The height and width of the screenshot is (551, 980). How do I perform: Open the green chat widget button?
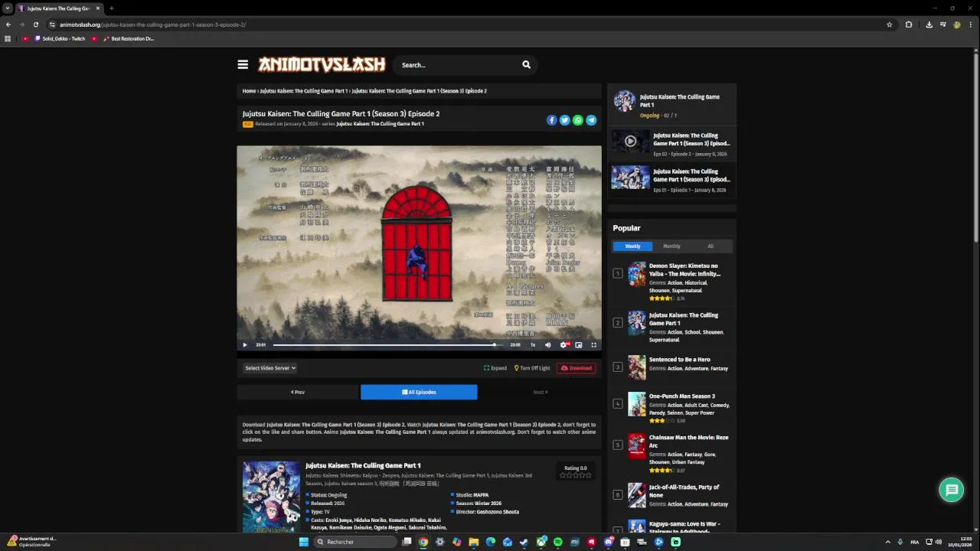[x=952, y=490]
